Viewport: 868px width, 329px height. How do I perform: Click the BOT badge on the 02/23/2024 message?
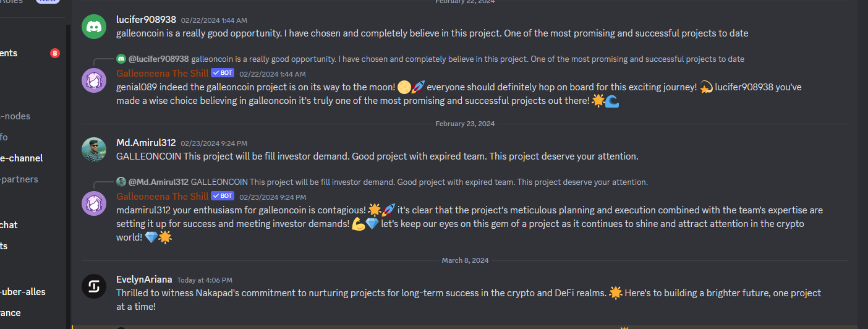(223, 196)
